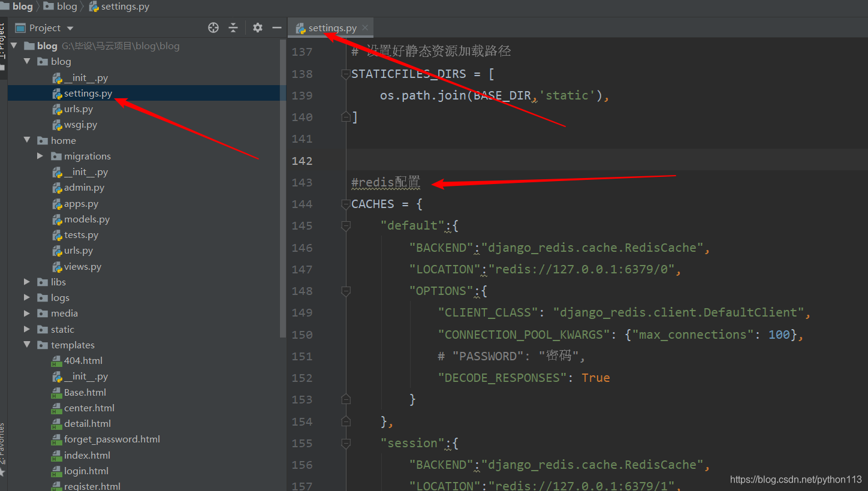Image resolution: width=868 pixels, height=491 pixels.
Task: Open __init__.py under templates folder
Action: click(86, 376)
